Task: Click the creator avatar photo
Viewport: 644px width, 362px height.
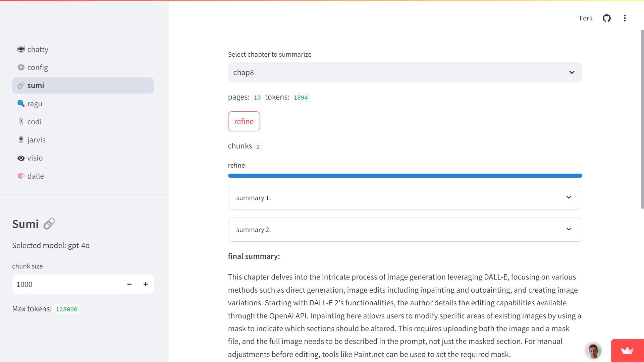Action: [x=593, y=351]
